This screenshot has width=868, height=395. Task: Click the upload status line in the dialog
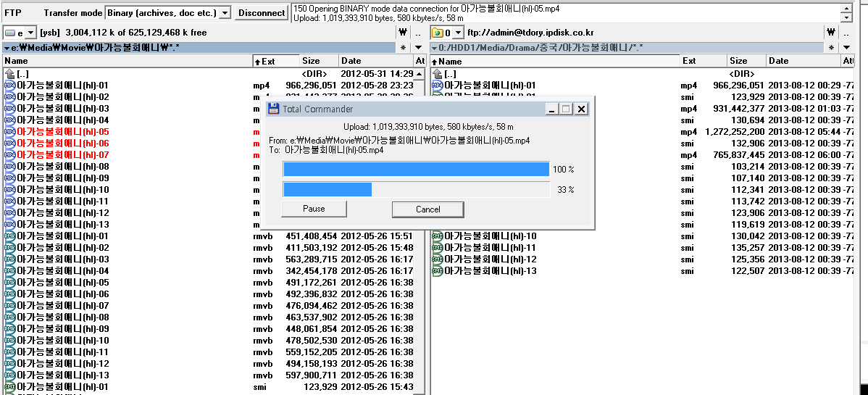[x=428, y=126]
